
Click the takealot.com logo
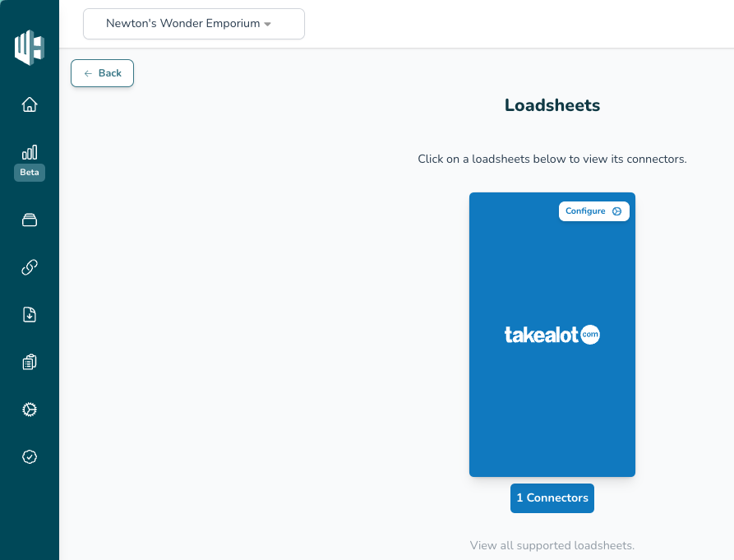point(552,335)
